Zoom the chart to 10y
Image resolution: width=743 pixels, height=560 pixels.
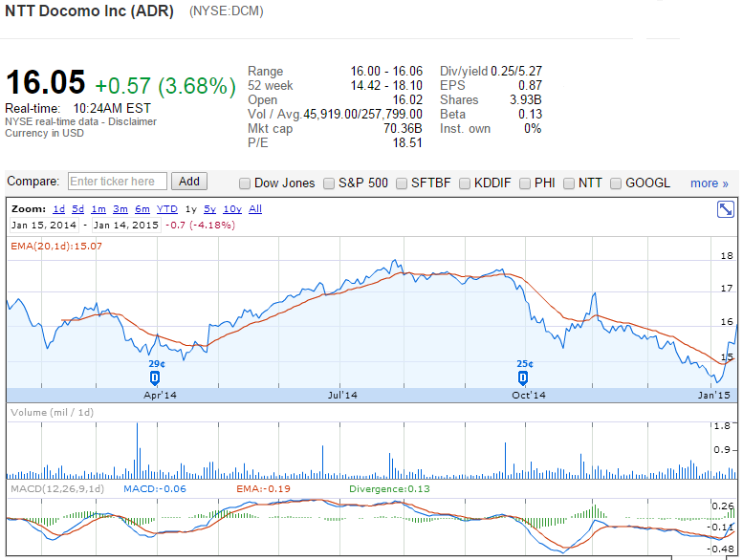[x=232, y=208]
